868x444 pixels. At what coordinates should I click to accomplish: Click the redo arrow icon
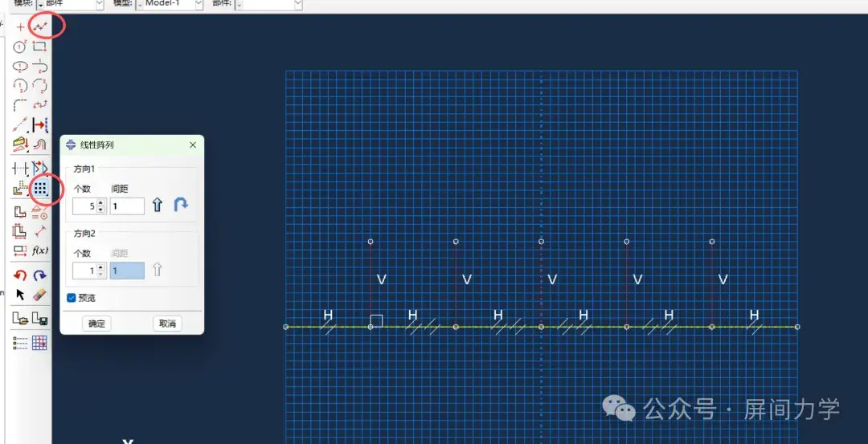click(x=39, y=275)
